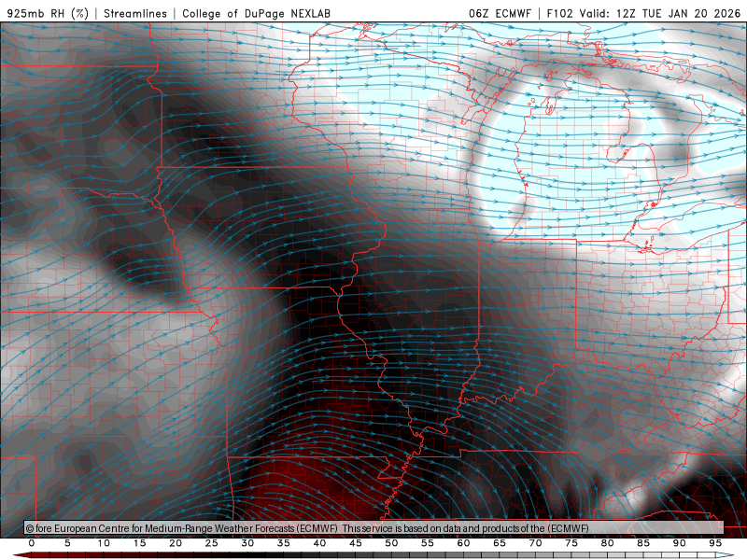Select the "10" label on the RH scale
747x560 pixels.
pos(104,543)
